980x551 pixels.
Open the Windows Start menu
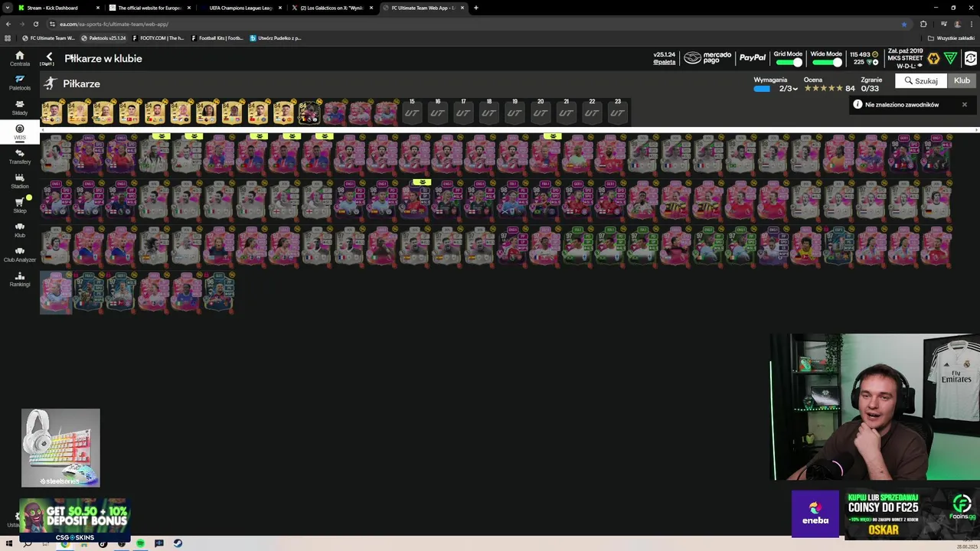click(x=8, y=543)
